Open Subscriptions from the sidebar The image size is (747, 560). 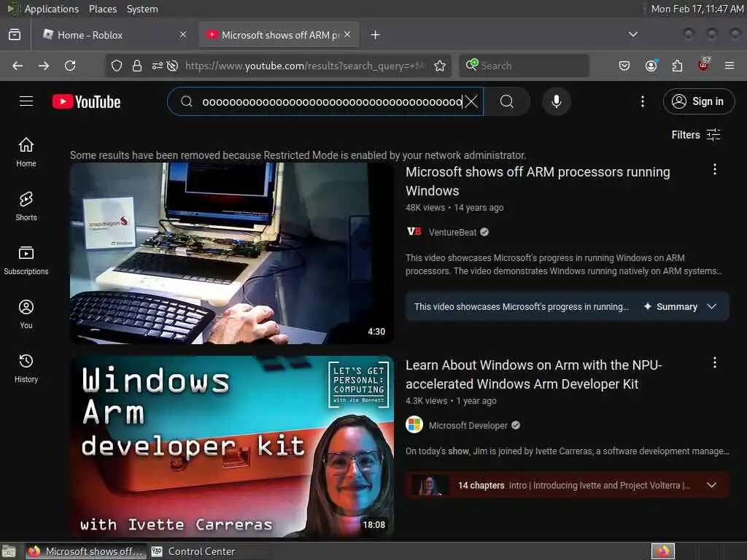click(26, 260)
